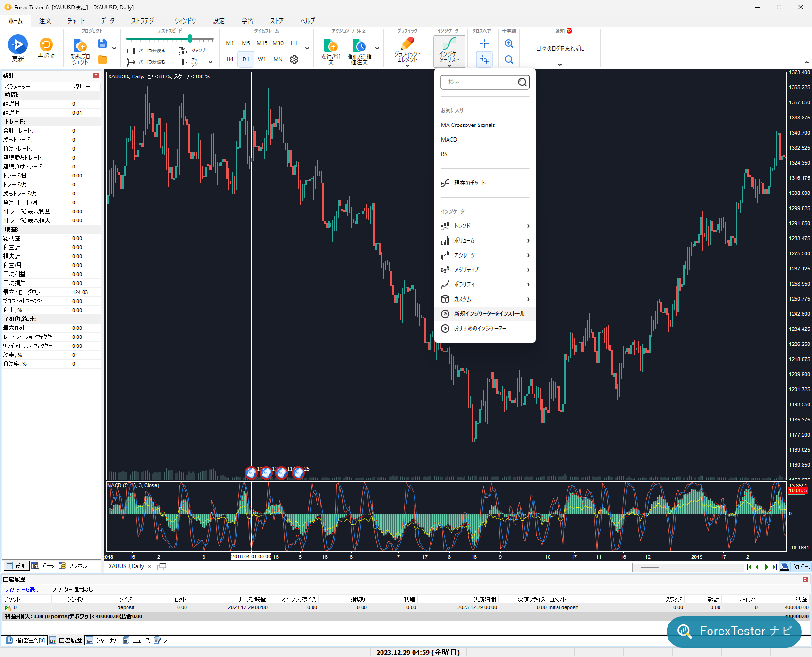This screenshot has width=812, height=657.
Task: Switch to the M30 timeframe
Action: 278,43
